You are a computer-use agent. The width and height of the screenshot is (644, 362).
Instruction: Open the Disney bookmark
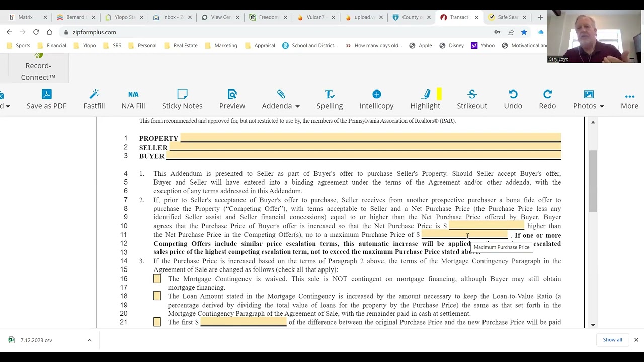pos(451,45)
